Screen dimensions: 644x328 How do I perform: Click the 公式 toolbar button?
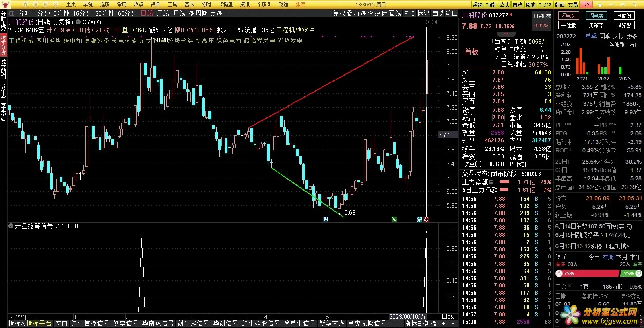504,4
